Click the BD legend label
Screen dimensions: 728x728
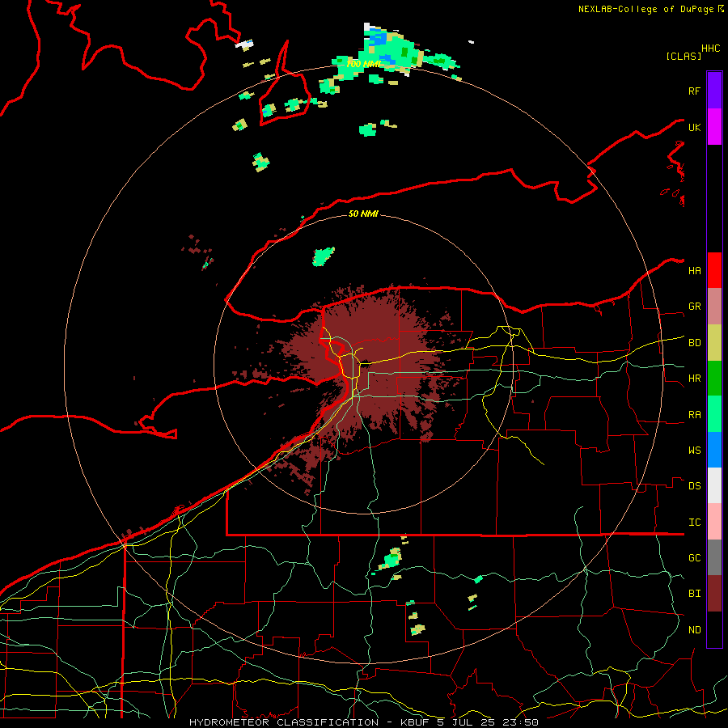click(694, 343)
